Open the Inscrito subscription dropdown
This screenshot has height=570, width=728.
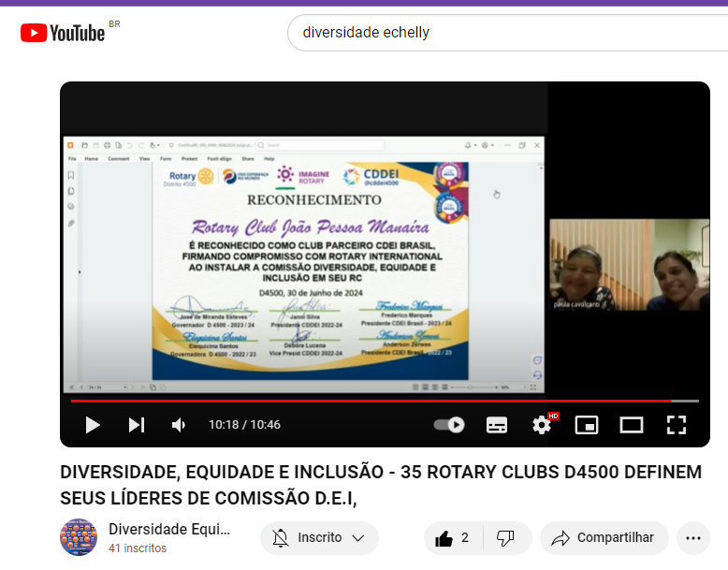[319, 538]
